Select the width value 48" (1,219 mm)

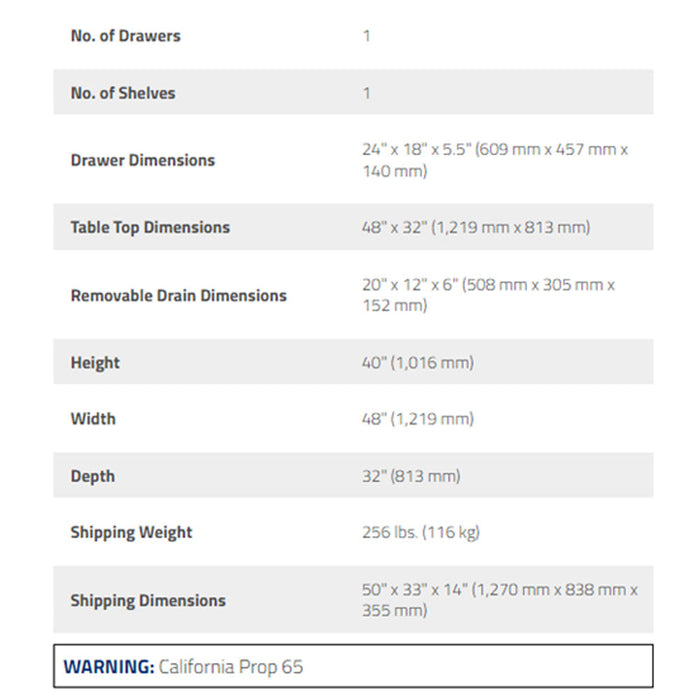point(418,419)
